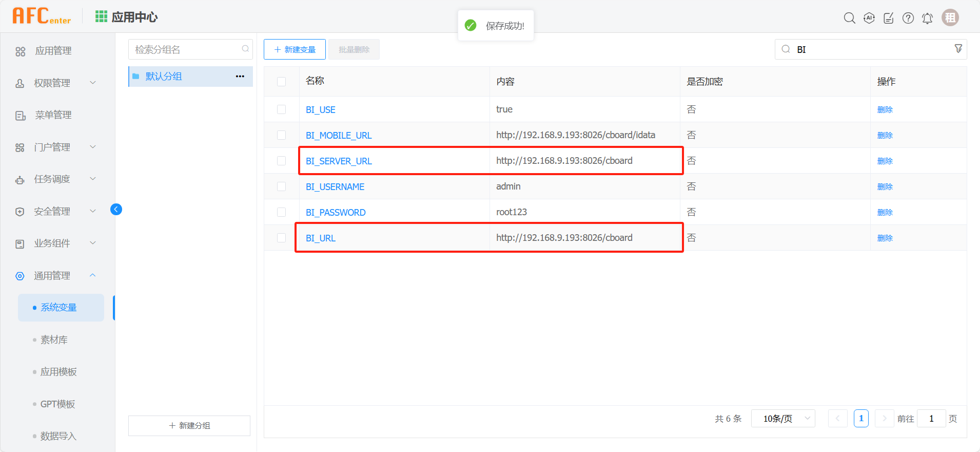Go to 素材库 submenu item
980x452 pixels.
click(x=54, y=340)
